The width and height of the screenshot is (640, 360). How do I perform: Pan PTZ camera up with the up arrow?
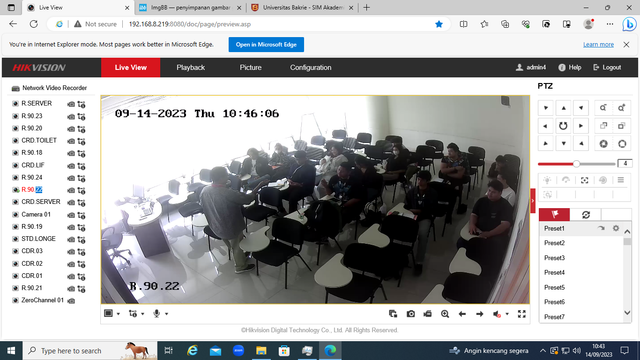coord(563,108)
